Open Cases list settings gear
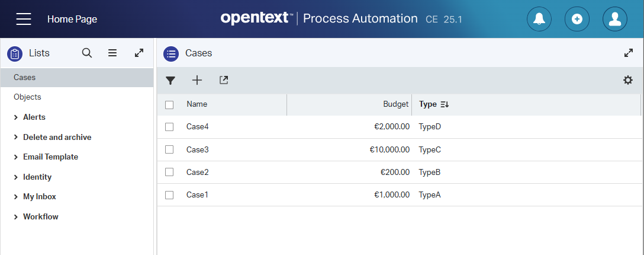The image size is (644, 255). click(628, 80)
